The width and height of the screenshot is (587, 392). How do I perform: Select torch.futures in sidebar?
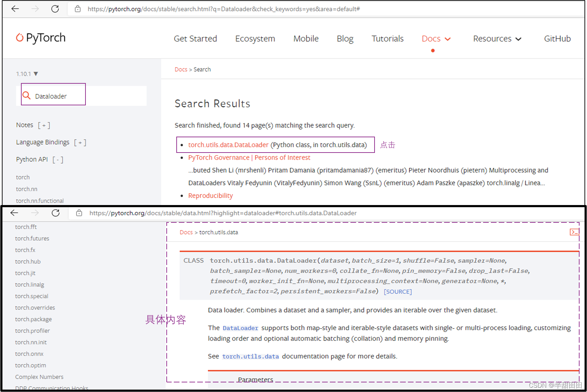coord(32,238)
